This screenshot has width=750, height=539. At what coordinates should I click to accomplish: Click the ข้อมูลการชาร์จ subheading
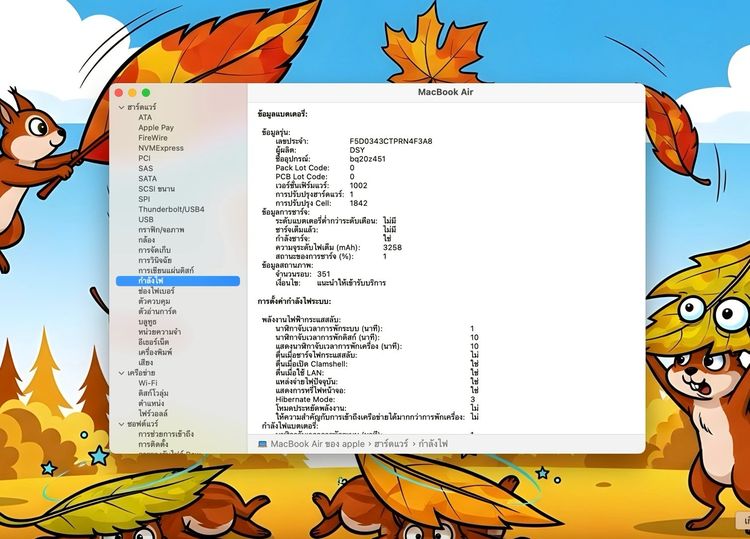click(x=286, y=212)
